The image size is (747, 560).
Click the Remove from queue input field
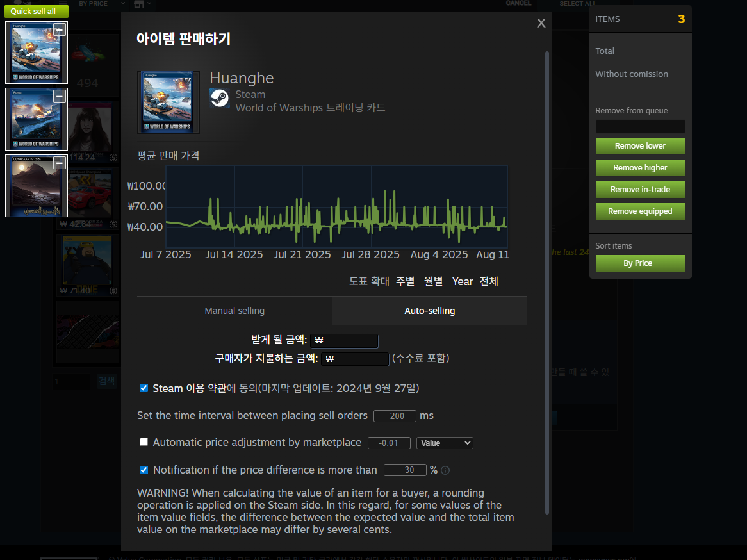640,126
